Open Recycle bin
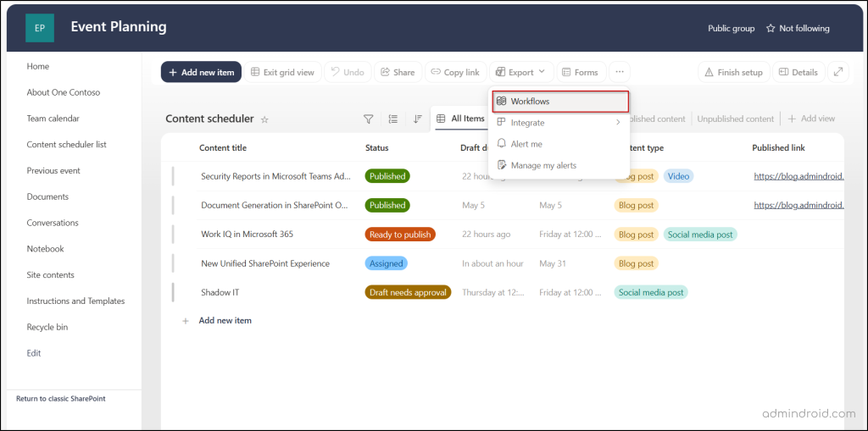 click(47, 327)
